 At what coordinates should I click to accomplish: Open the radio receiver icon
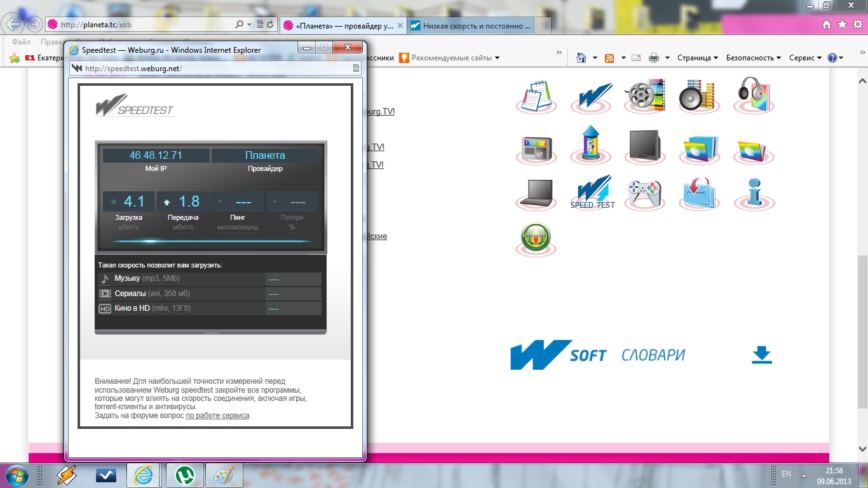click(x=536, y=150)
